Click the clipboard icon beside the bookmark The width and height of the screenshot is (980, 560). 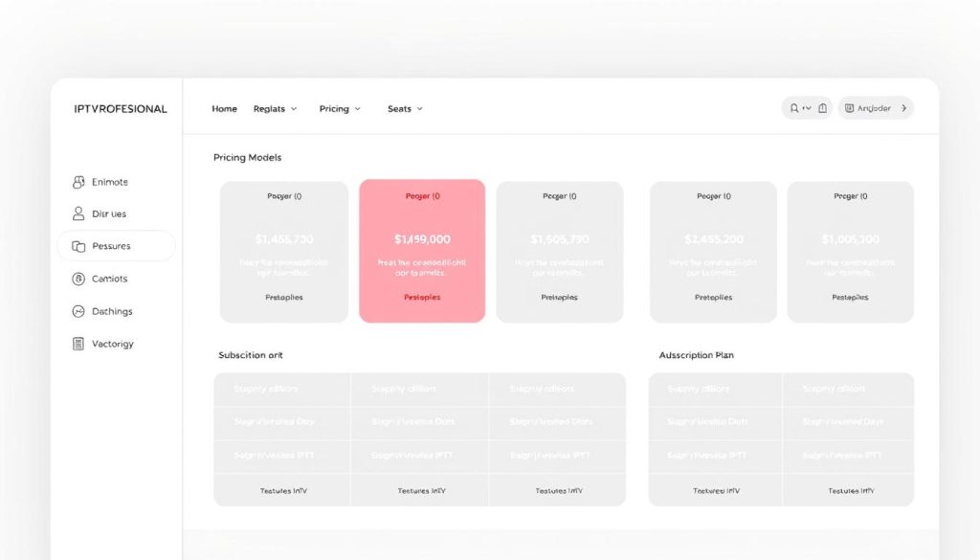pyautogui.click(x=822, y=108)
